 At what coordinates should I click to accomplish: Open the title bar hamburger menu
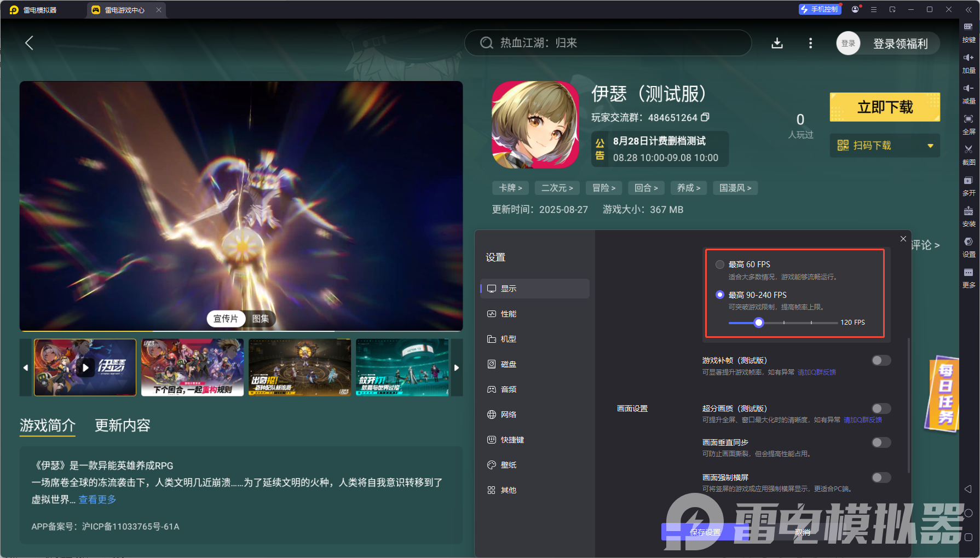(874, 9)
